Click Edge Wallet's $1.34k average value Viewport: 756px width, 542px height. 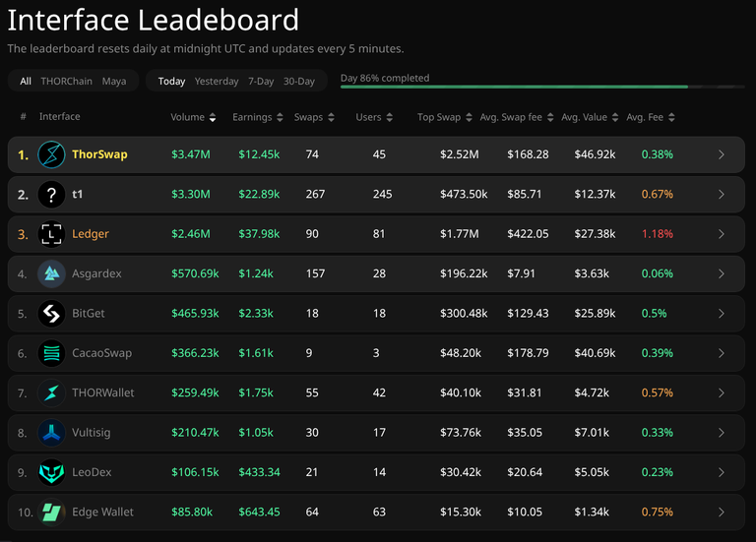click(592, 512)
